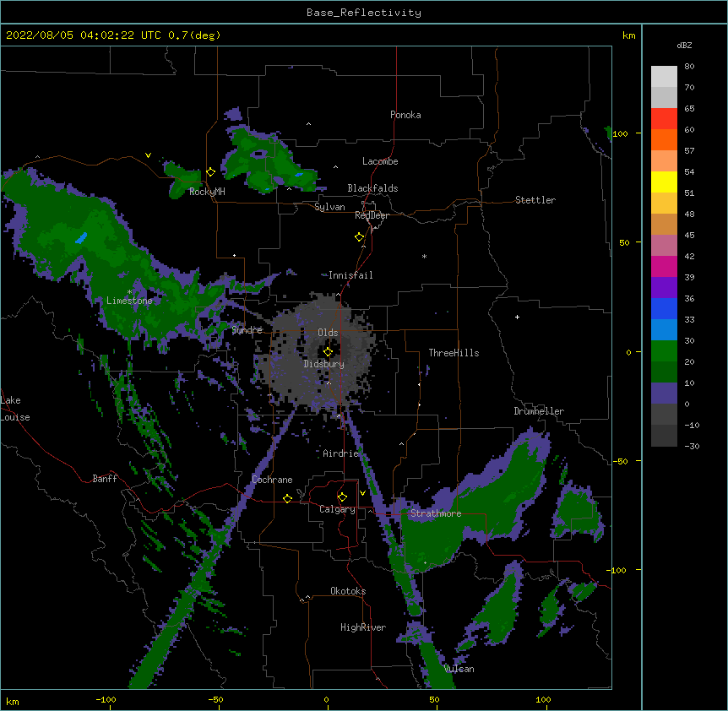This screenshot has width=728, height=711.
Task: Select the ThreeHills town label
Action: [454, 353]
